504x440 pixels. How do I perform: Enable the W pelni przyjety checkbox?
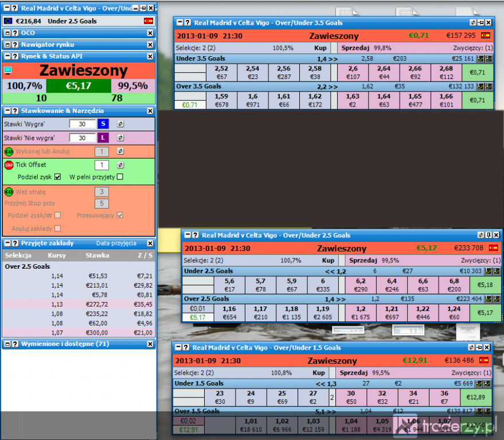(120, 177)
